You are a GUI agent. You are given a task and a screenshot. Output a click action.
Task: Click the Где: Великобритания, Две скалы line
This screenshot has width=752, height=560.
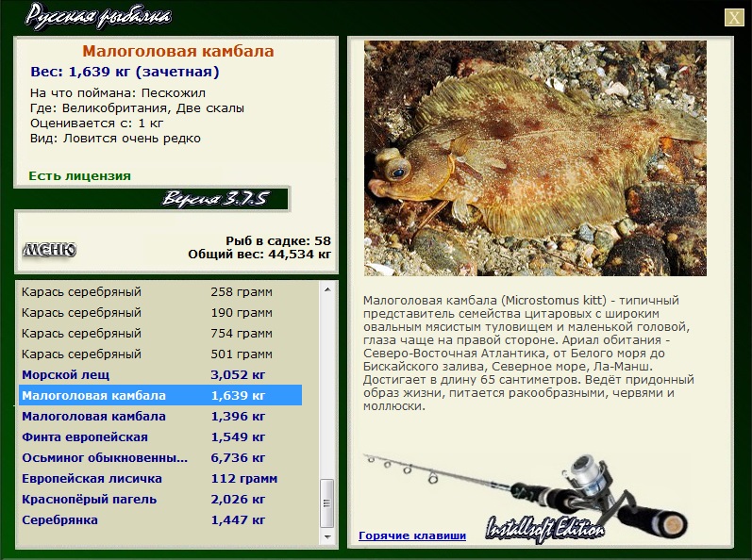tap(137, 108)
